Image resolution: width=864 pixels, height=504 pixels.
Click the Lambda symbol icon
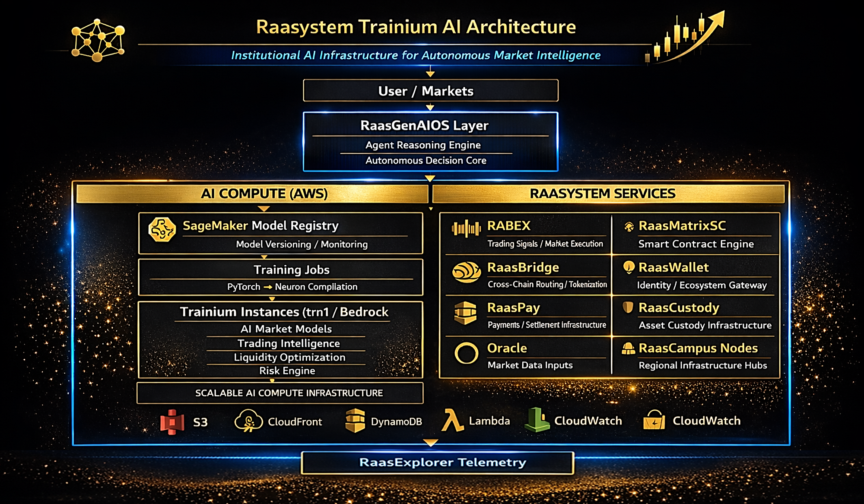451,420
